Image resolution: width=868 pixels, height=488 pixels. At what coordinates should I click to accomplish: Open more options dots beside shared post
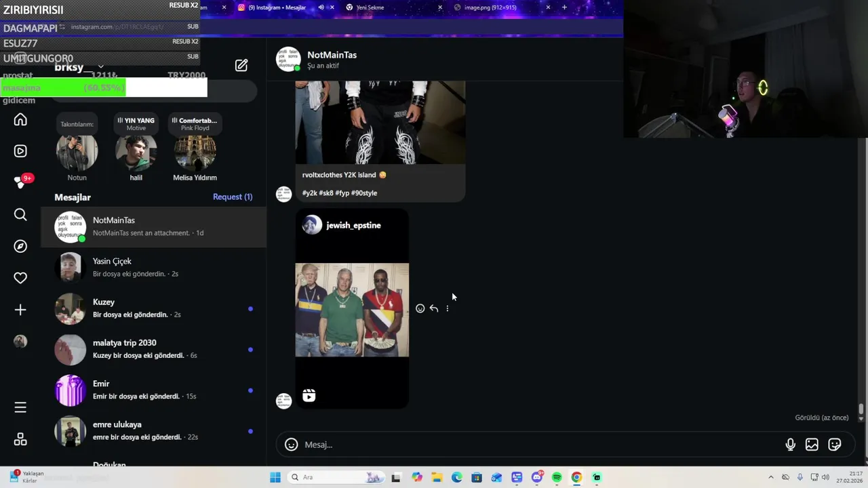(447, 308)
